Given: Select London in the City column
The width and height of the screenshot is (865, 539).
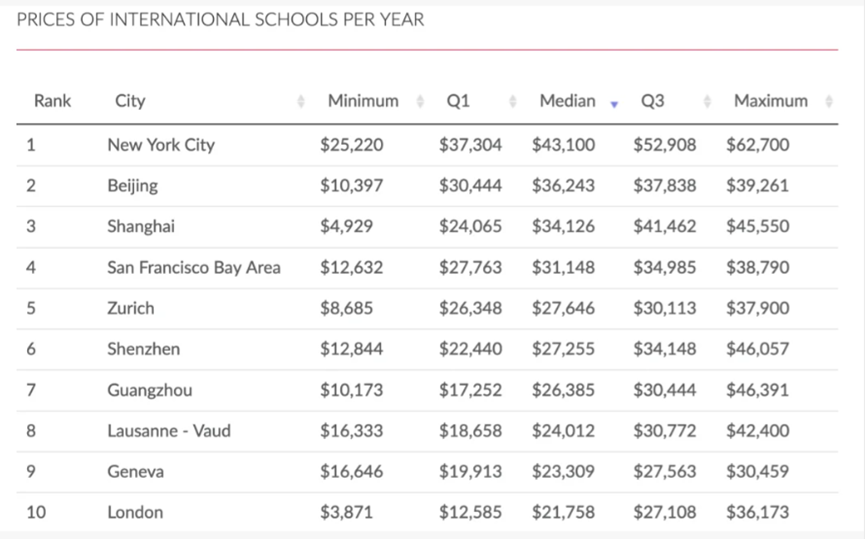Looking at the screenshot, I should 135,512.
